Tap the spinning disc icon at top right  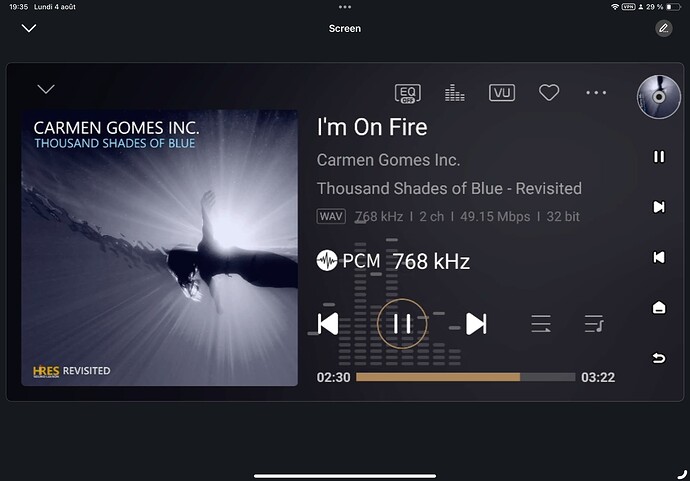[x=658, y=97]
